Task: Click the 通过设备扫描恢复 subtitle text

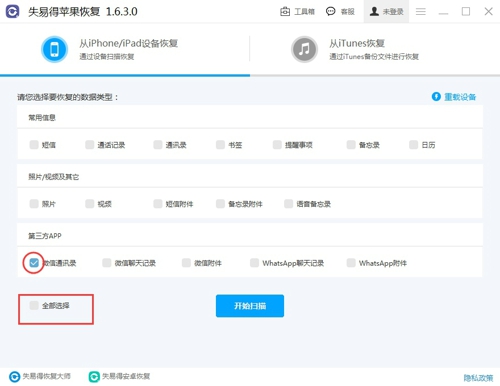Action: click(107, 57)
